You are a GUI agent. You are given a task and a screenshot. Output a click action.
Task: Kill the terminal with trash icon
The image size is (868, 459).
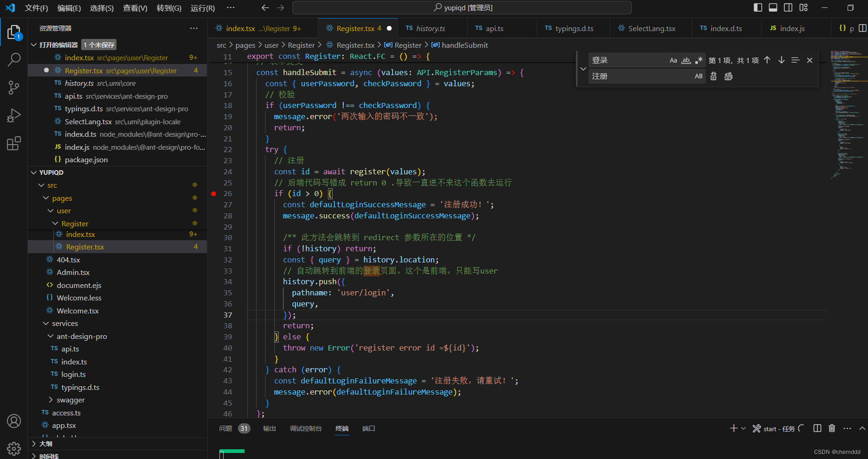[x=832, y=428]
